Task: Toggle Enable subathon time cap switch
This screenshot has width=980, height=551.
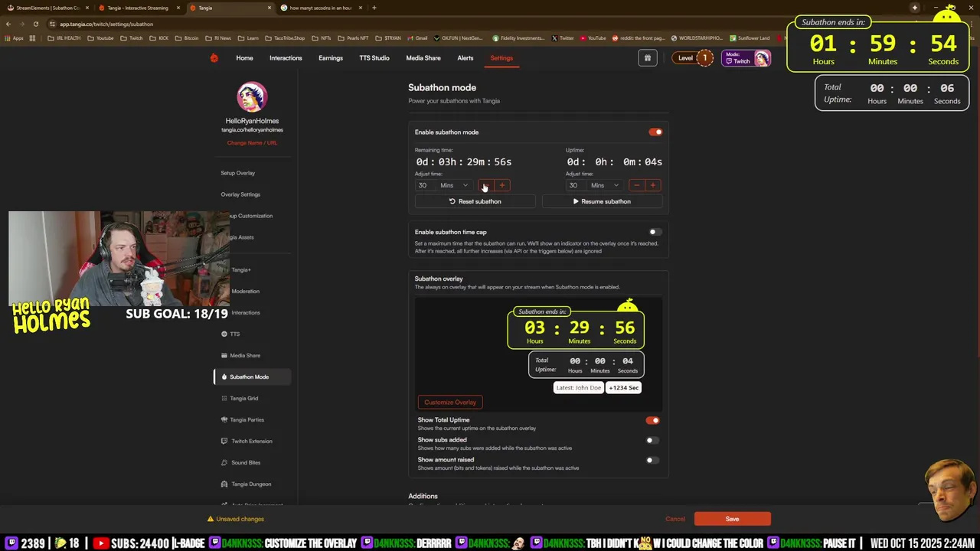Action: [655, 232]
